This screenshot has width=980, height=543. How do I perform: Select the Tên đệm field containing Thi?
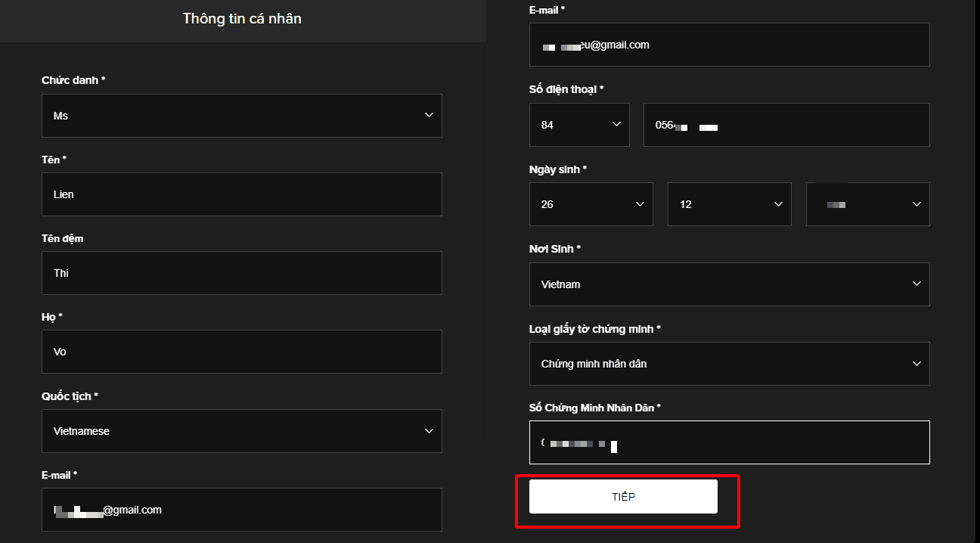[242, 273]
